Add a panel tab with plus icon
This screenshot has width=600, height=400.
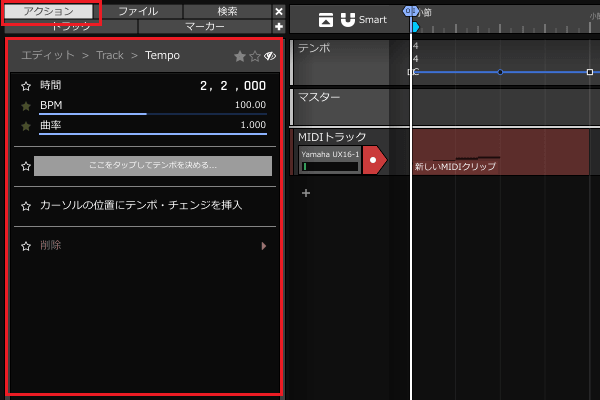(x=279, y=27)
